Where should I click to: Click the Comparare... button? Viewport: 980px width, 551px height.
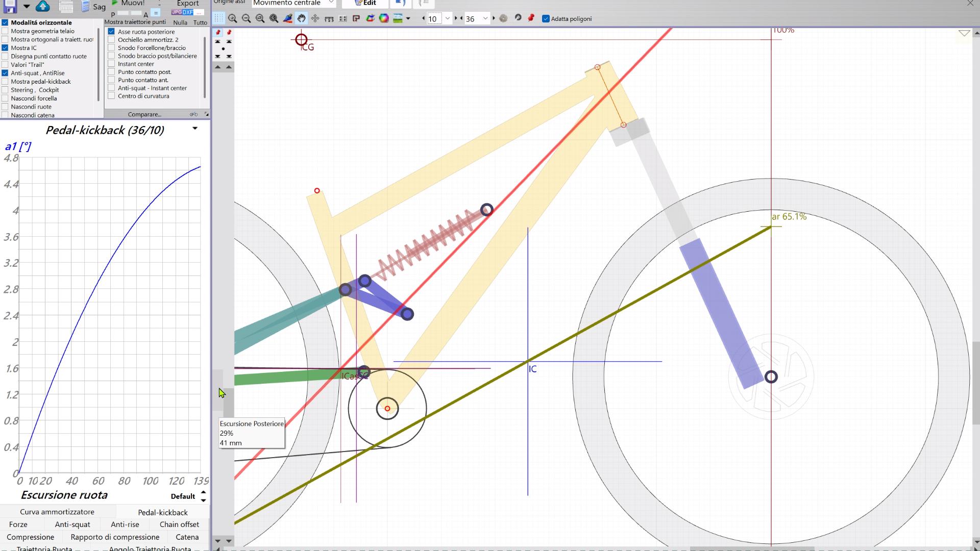coord(144,114)
